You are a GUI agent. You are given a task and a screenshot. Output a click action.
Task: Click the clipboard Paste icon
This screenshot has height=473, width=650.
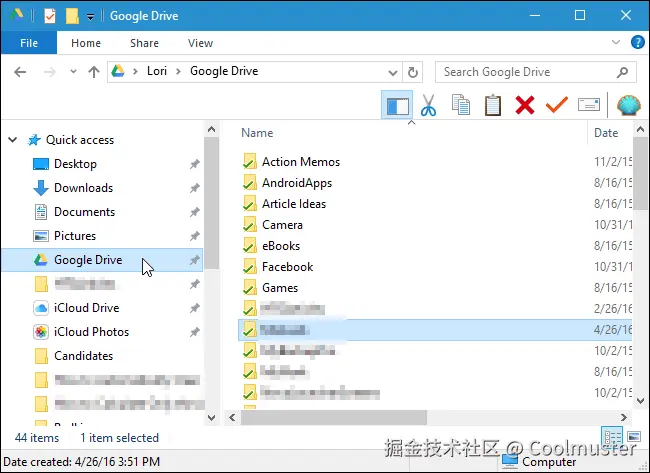pos(493,105)
